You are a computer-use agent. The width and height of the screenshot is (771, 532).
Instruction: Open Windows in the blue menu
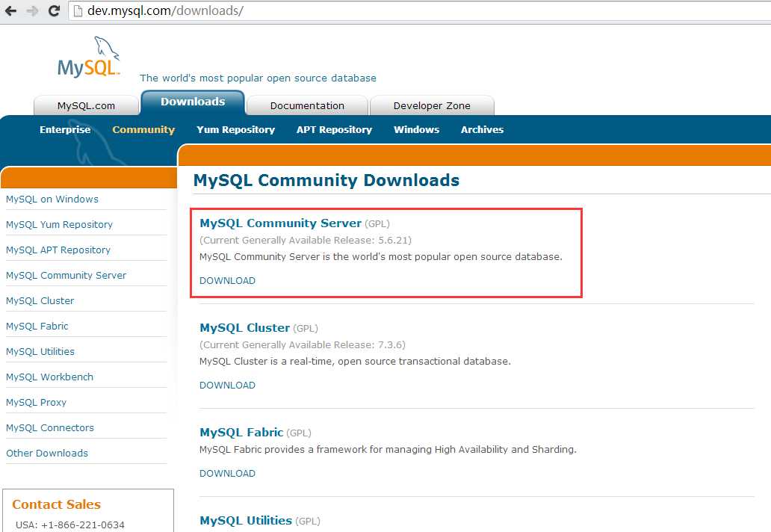click(x=416, y=129)
